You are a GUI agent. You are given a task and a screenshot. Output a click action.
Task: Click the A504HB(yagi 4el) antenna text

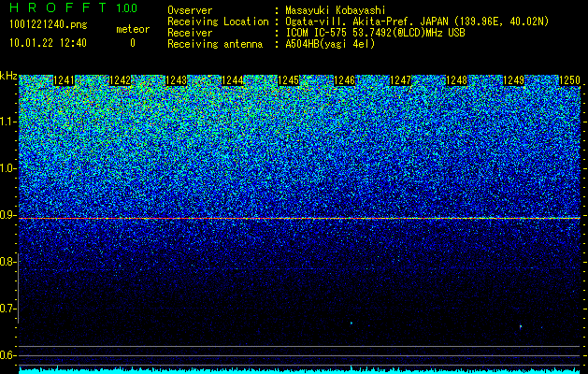[330, 44]
